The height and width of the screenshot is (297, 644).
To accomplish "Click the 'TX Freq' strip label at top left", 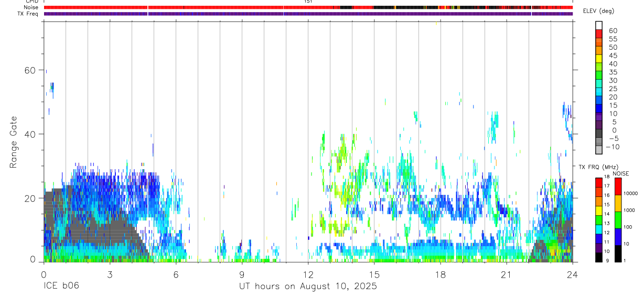I will point(28,14).
